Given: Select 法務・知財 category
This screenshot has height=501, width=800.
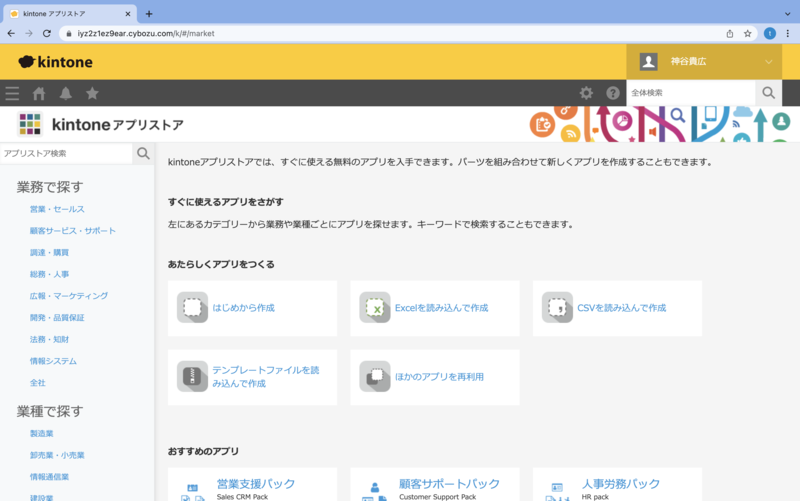Looking at the screenshot, I should tap(49, 339).
